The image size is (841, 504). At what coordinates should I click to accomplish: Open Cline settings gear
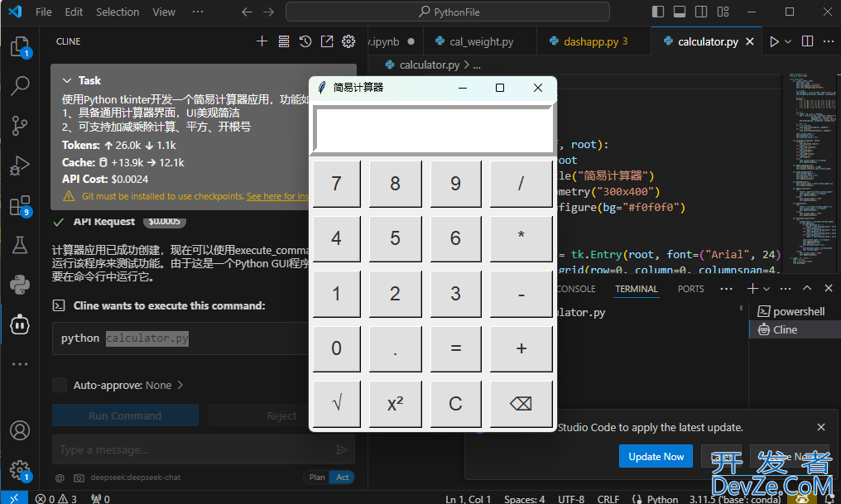pos(348,41)
